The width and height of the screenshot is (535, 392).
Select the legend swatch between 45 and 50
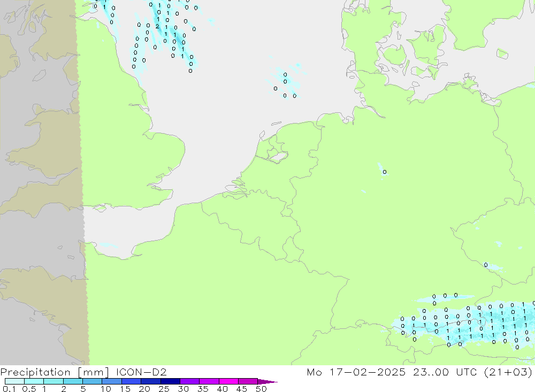pyautogui.click(x=248, y=381)
